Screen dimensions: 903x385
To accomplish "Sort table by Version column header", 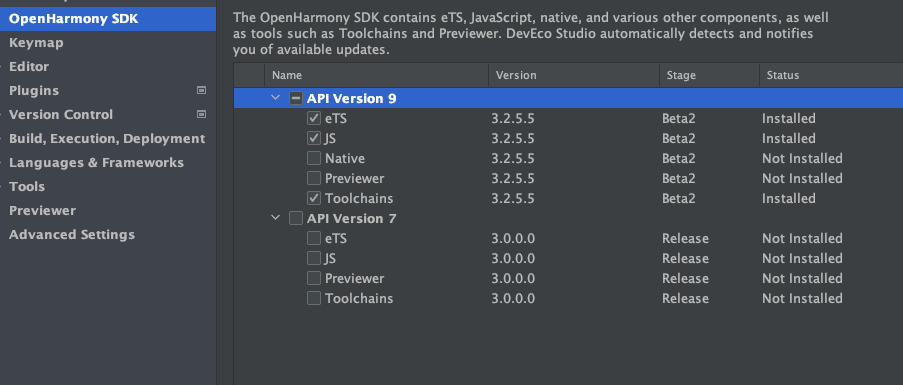I will 574,75.
